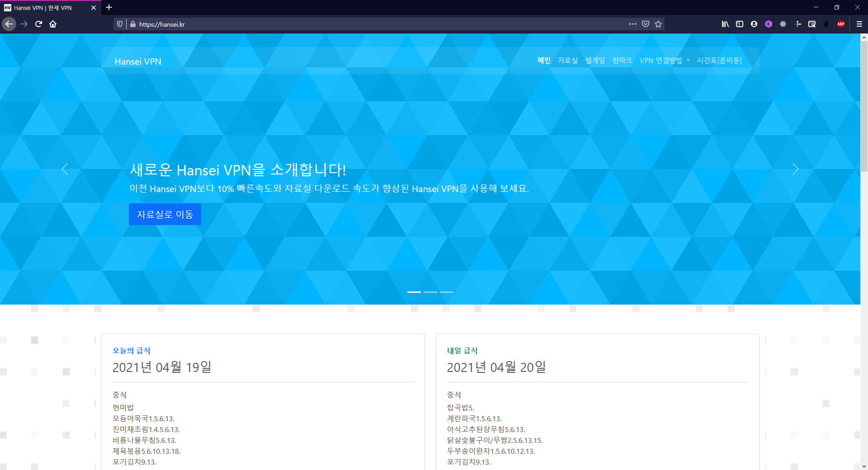Click inside the address bar
The width and height of the screenshot is (868, 470).
[316, 24]
